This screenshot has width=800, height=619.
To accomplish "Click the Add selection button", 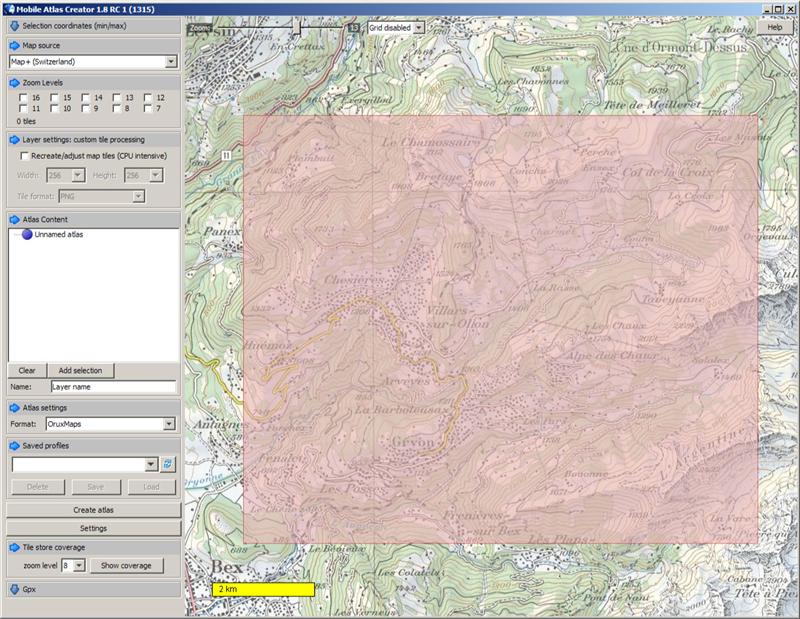I will (x=80, y=370).
